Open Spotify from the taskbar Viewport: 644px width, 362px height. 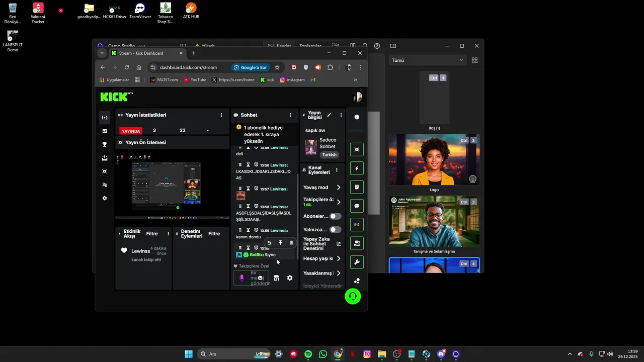click(308, 354)
